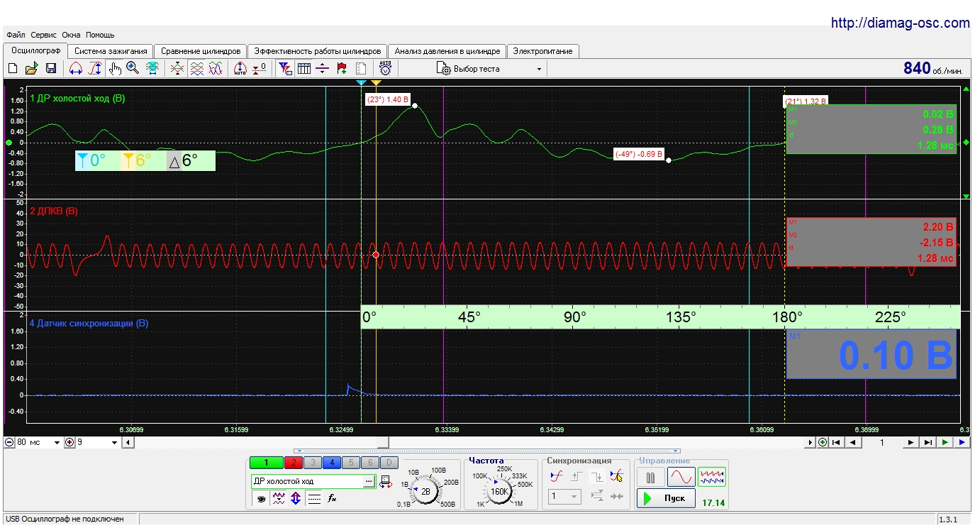
Task: Toggle the purple waveform filter icon
Action: coord(279,499)
